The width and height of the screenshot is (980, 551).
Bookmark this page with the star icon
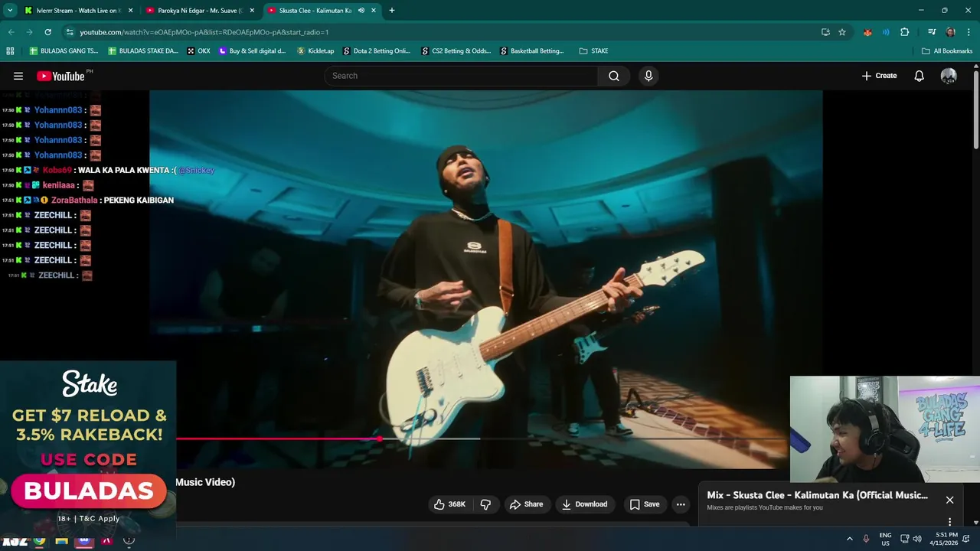click(842, 32)
